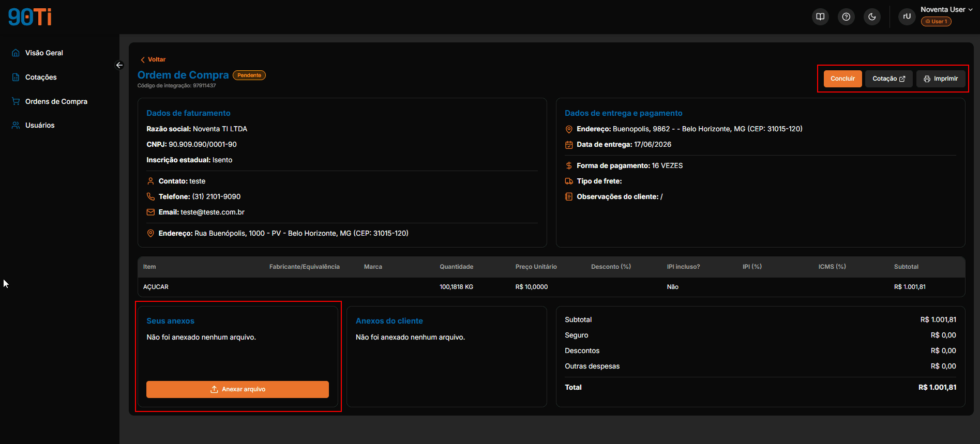Click the Pendente status badge
Image resolution: width=980 pixels, height=444 pixels.
[249, 75]
